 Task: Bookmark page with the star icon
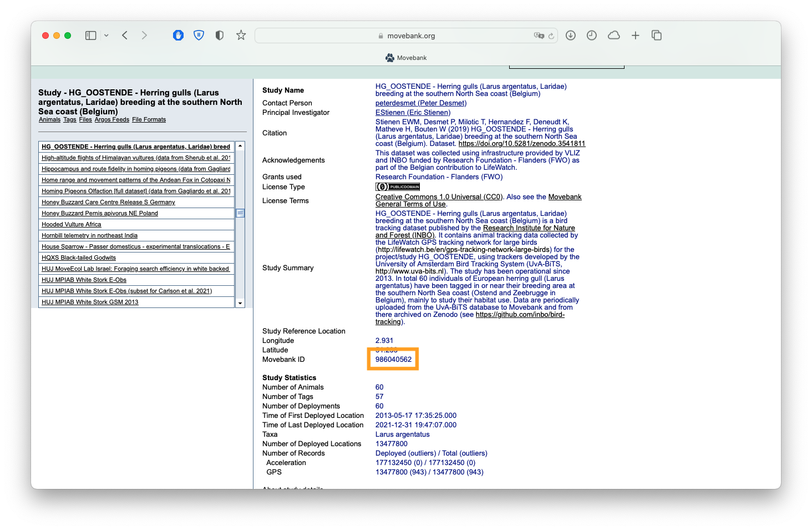(241, 36)
